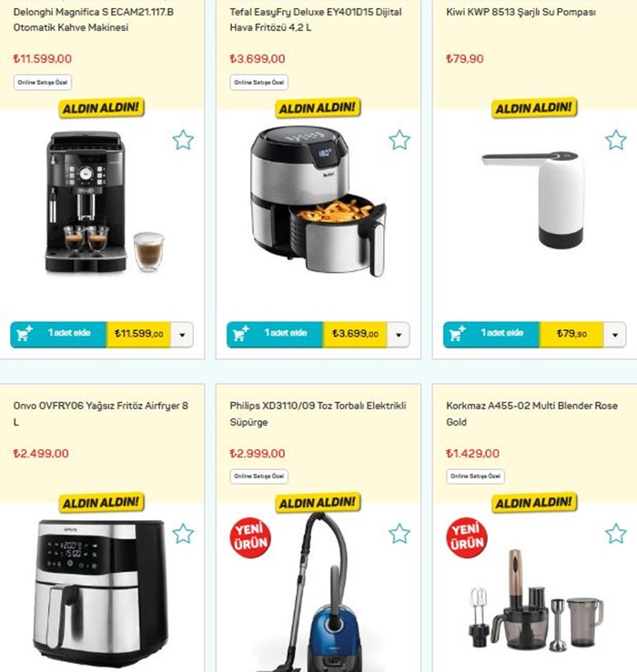Image resolution: width=637 pixels, height=672 pixels.
Task: Click the 'Yeni Ürün' badge on Philips vacuum
Action: tap(250, 537)
